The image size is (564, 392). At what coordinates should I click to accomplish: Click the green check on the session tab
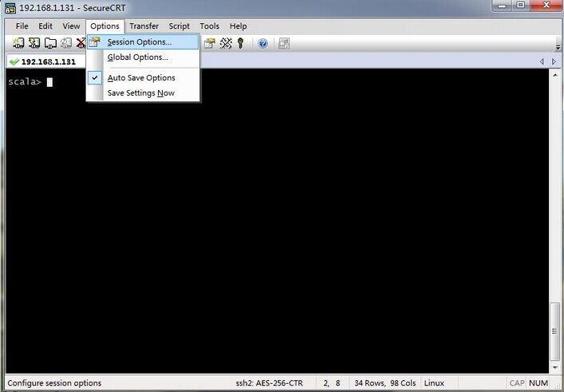pyautogui.click(x=14, y=62)
